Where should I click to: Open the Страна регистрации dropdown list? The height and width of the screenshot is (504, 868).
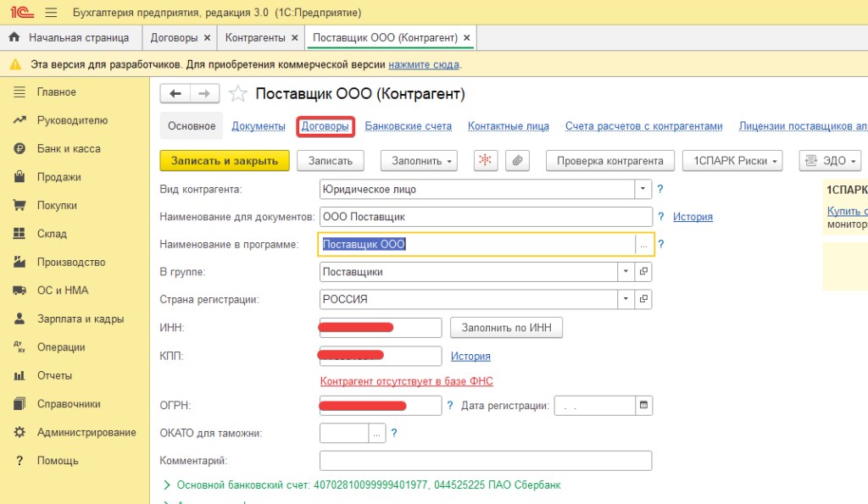(626, 300)
